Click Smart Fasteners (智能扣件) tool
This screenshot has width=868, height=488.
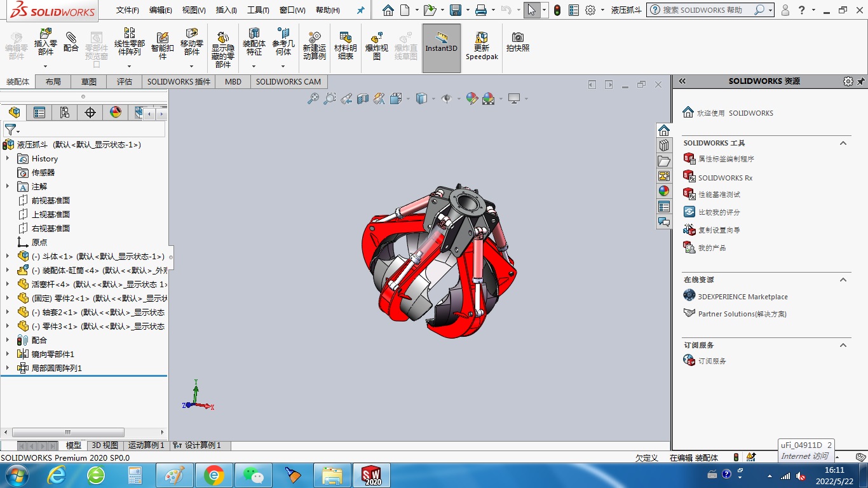pos(163,45)
